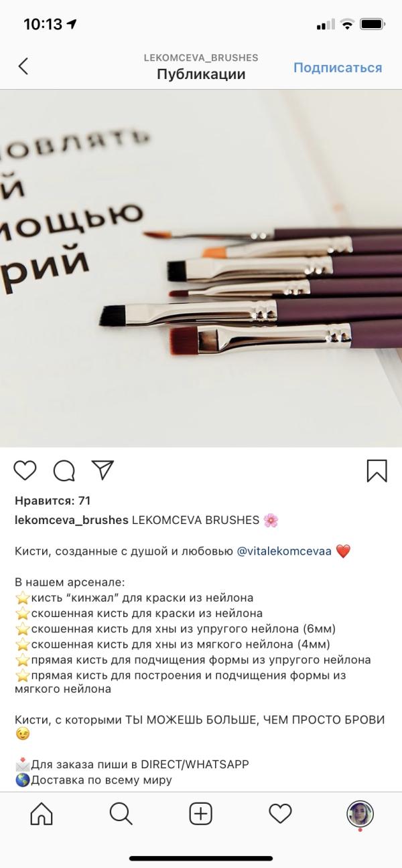The width and height of the screenshot is (402, 868).
Task: Open Search tab magnifier icon
Action: pos(121,814)
